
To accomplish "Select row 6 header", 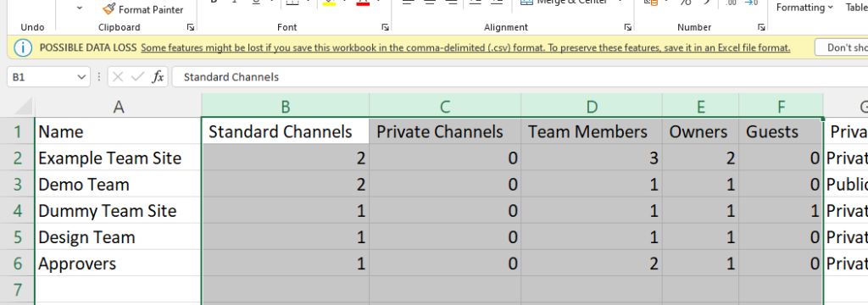I will pos(17,263).
